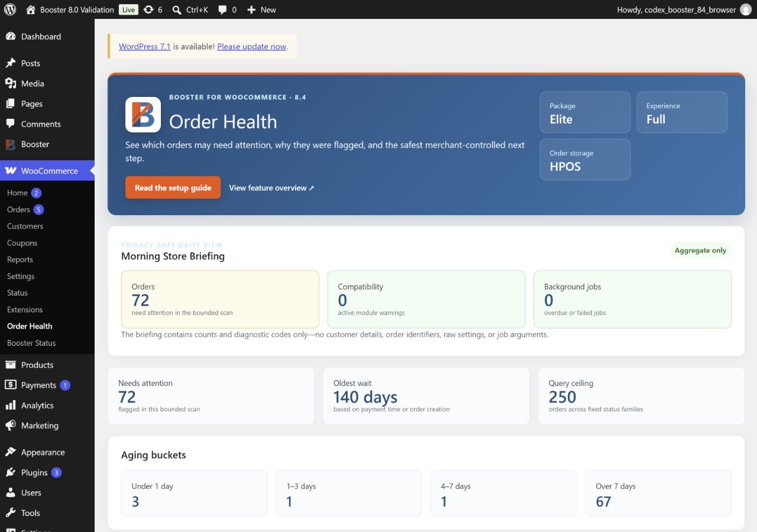Click the Plugins plug icon

coord(11,472)
